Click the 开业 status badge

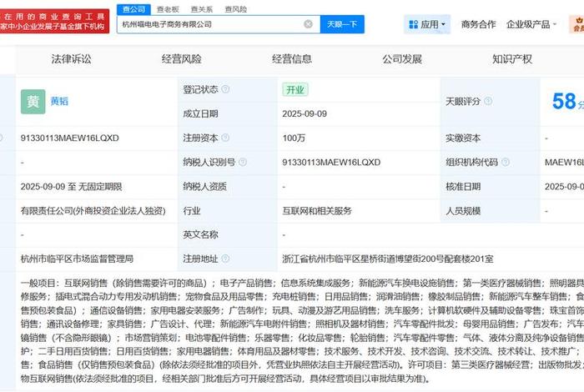tap(295, 90)
